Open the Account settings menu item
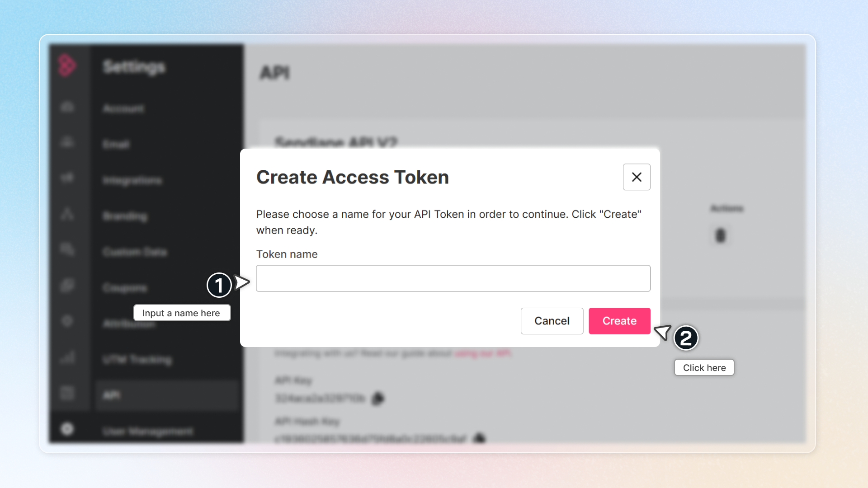 tap(123, 108)
